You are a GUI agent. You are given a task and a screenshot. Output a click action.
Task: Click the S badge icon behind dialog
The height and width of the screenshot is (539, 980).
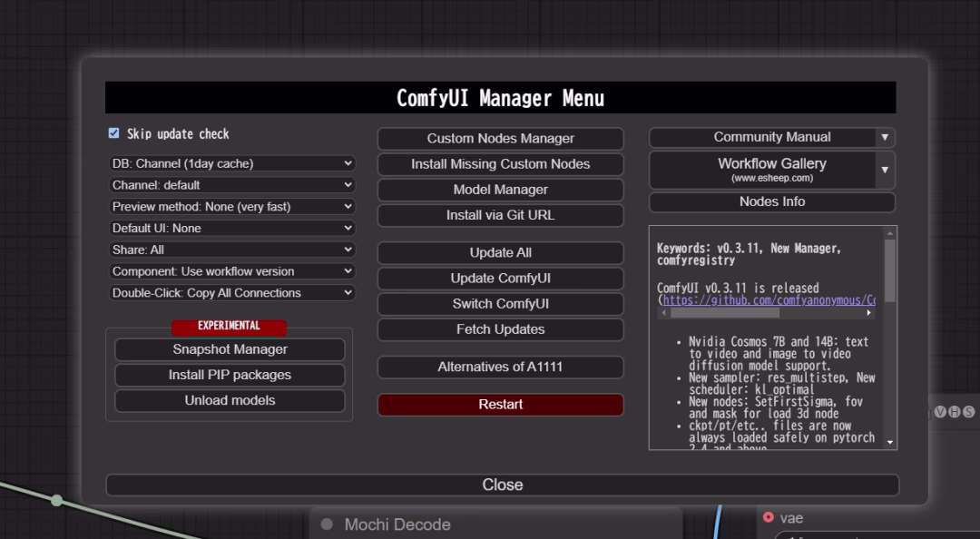[x=969, y=411]
